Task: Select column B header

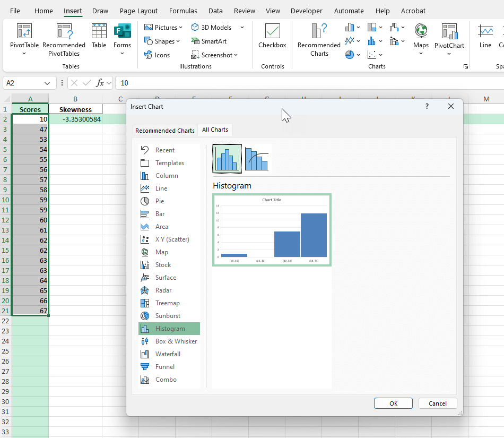Action: pyautogui.click(x=75, y=99)
